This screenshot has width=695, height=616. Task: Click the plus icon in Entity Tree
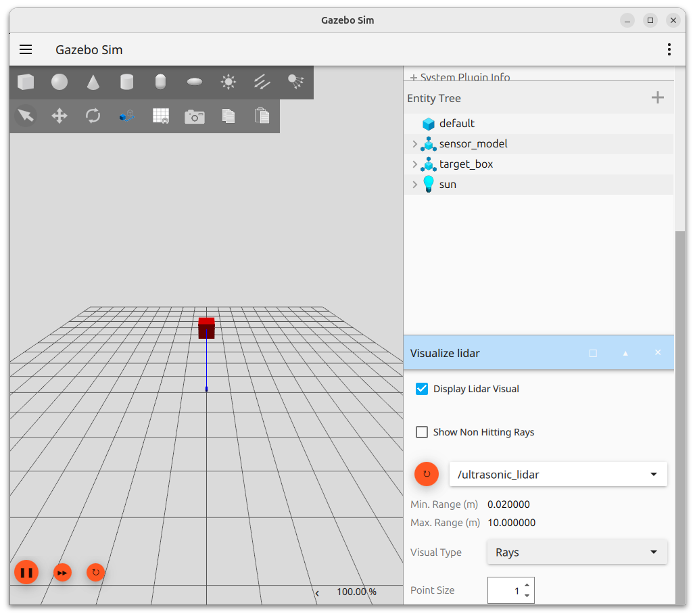[x=658, y=97]
